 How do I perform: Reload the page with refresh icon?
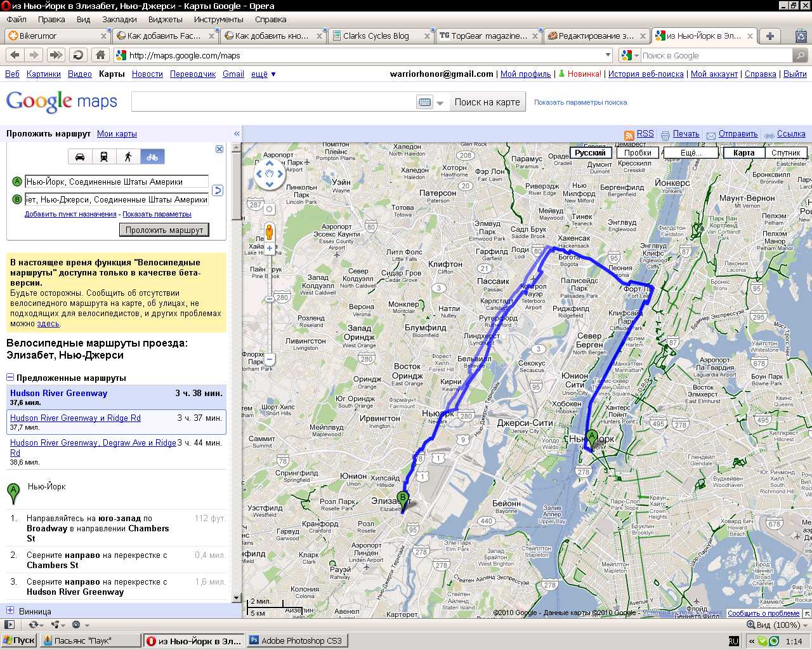78,55
